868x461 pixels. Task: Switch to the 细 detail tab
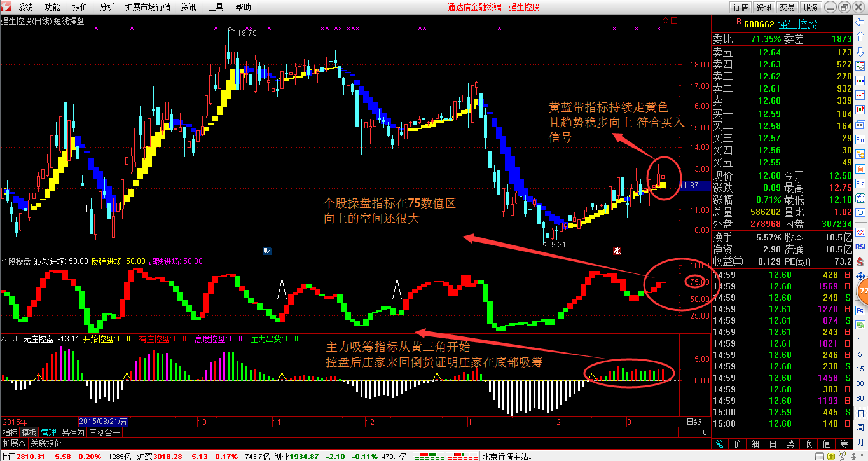(x=755, y=444)
